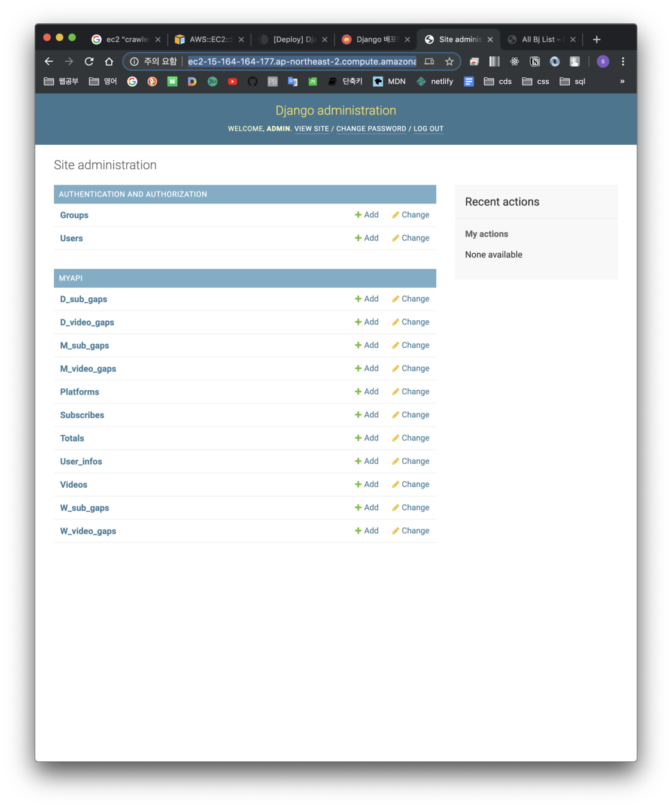This screenshot has height=808, width=672.
Task: Open the Totals model link
Action: tap(72, 438)
